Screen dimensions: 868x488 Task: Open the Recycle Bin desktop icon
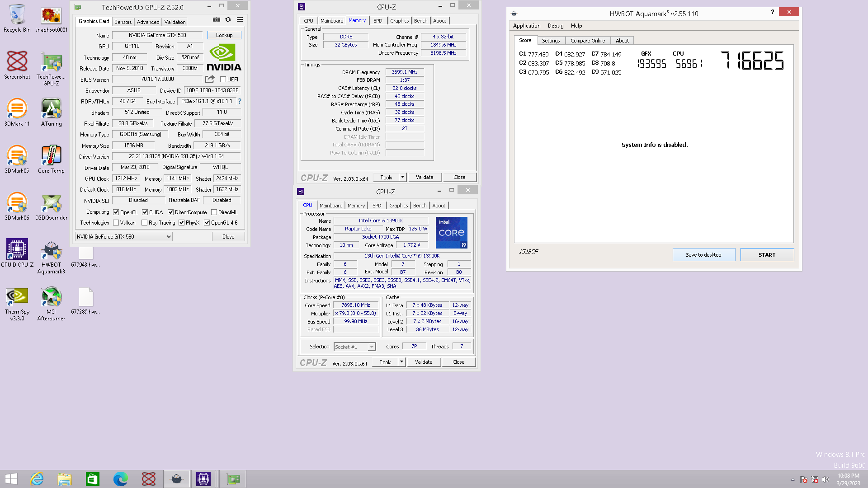(17, 18)
